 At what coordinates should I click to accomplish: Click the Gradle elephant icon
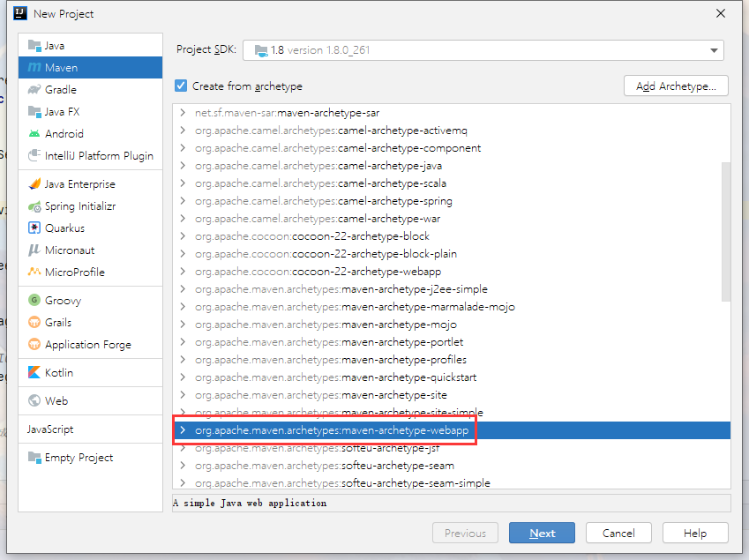coord(34,89)
